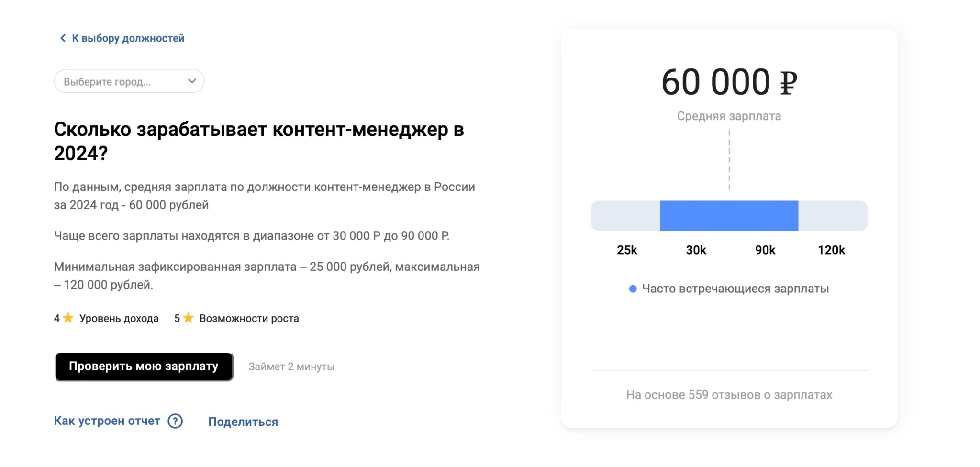Click the 30k label on scale

coord(696,250)
